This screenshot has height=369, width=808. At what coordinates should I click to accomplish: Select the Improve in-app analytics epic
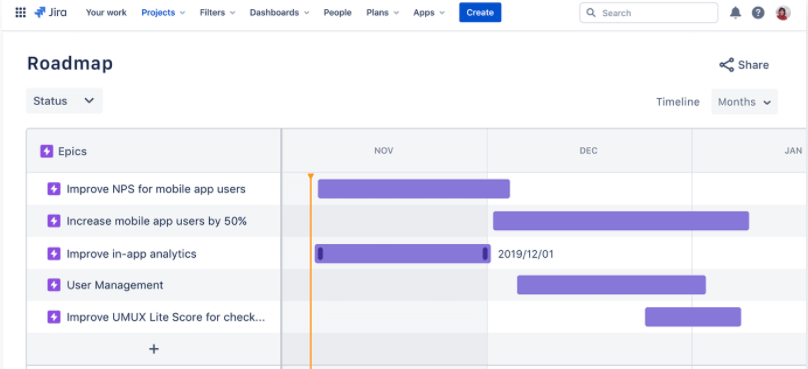(x=131, y=254)
